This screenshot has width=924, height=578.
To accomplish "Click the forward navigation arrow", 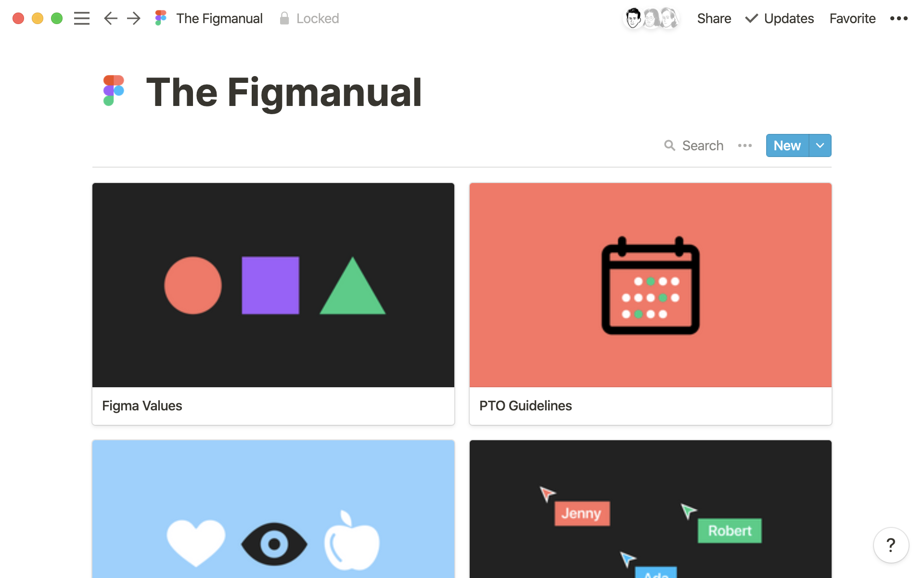I will point(133,18).
